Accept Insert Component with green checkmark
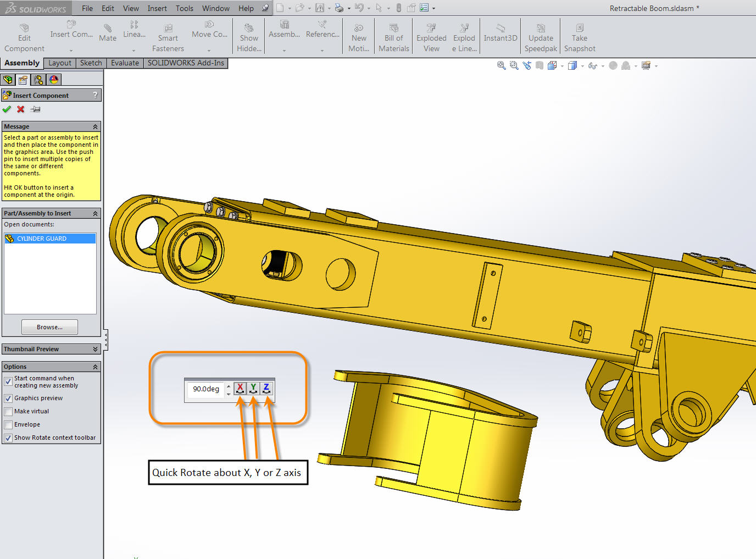 coord(7,109)
